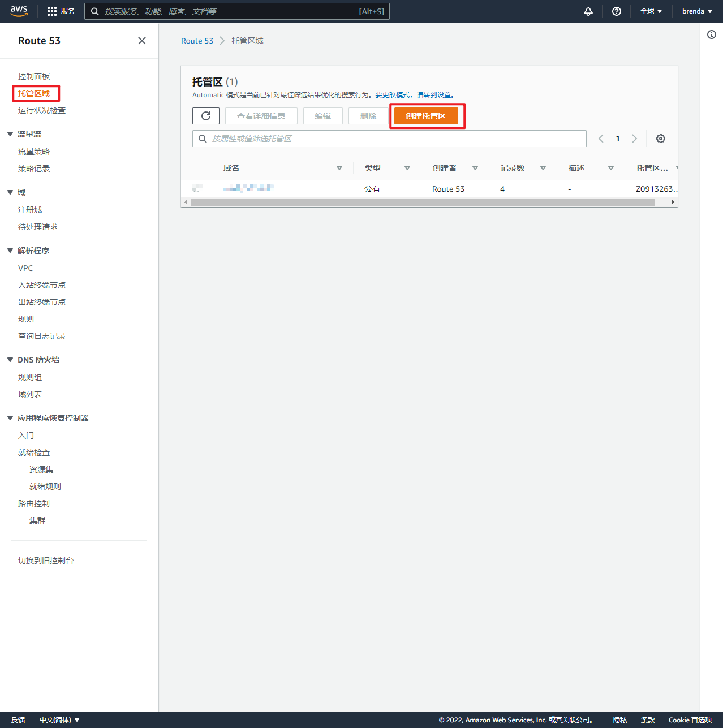Open the 条款 footer link

click(648, 720)
